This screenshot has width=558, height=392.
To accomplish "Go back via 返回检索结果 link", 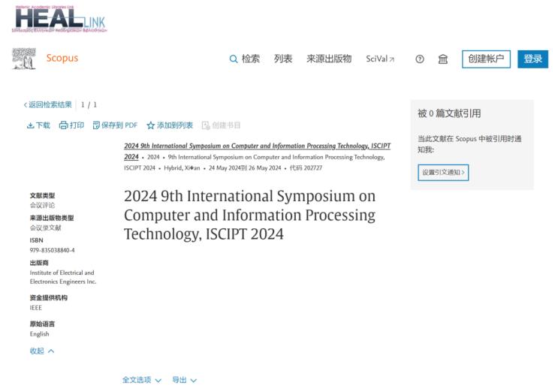I will click(x=48, y=104).
